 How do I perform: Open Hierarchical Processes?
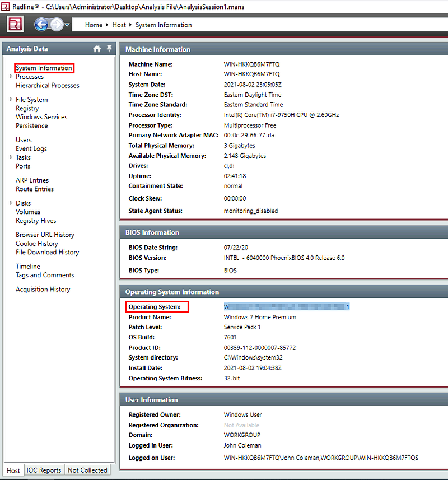pos(48,85)
